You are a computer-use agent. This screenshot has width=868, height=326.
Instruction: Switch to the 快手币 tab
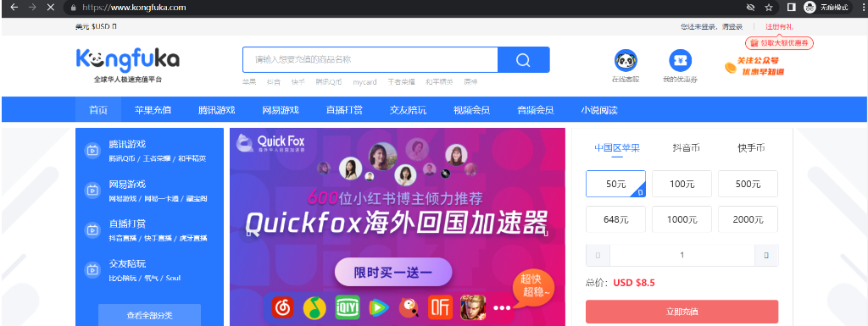[x=751, y=148]
